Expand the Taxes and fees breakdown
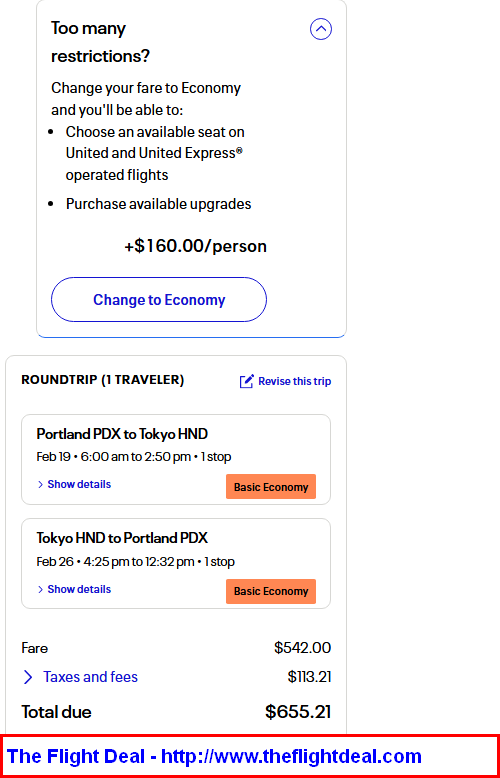The height and width of the screenshot is (778, 500). (90, 677)
